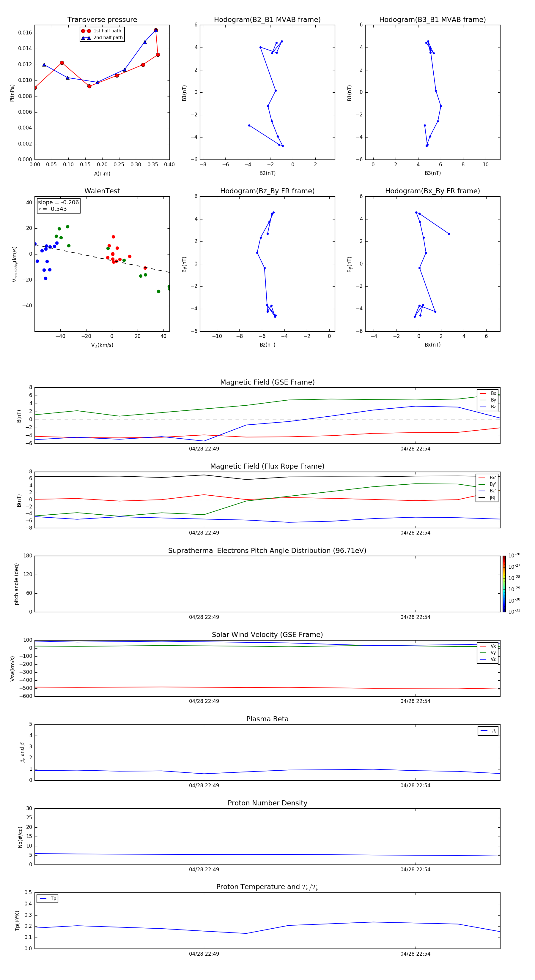Click the 'Bx(nT)' axis label
Viewport: 535px width, 980px height.
pyautogui.click(x=432, y=345)
